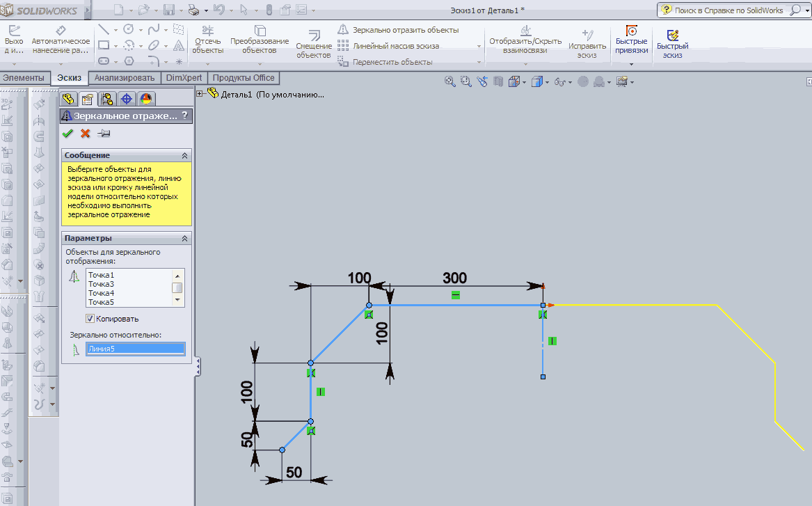Click the pushpin keep-visible icon

click(x=104, y=134)
